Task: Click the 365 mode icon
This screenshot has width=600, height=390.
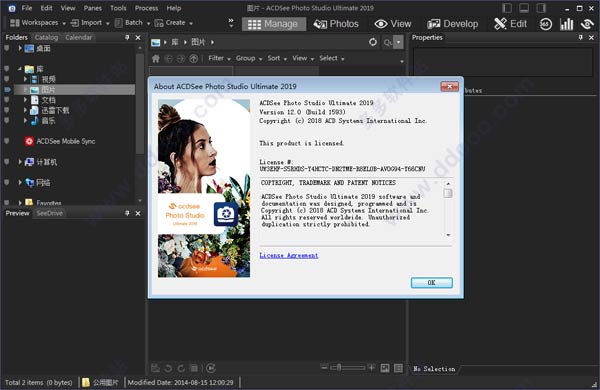Action: coord(546,24)
